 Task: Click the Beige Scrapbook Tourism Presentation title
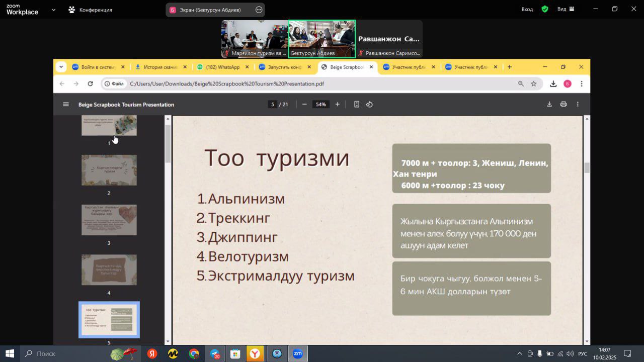pos(126,105)
